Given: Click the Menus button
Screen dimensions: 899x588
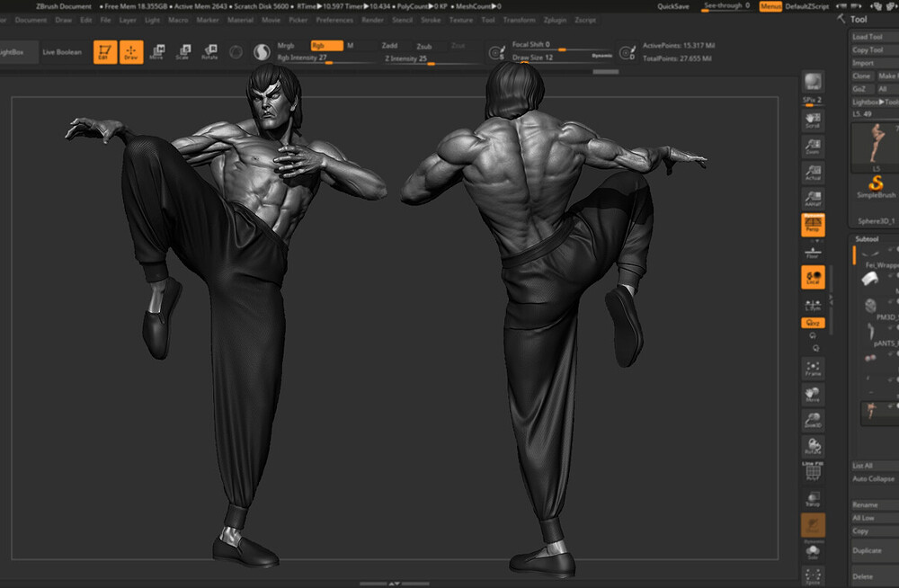Looking at the screenshot, I should pos(770,6).
